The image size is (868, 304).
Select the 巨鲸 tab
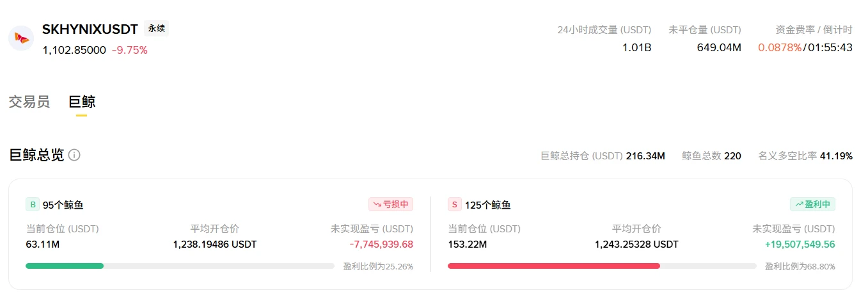click(x=82, y=102)
